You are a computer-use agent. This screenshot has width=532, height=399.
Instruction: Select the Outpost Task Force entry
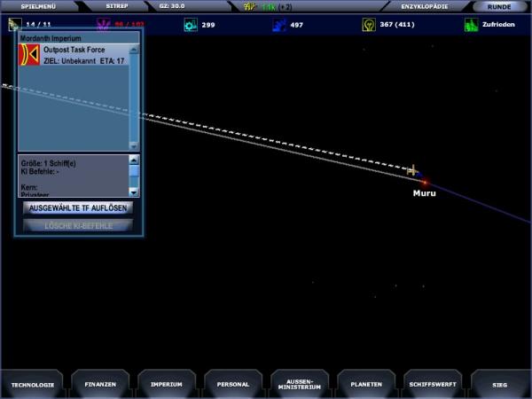pos(74,50)
